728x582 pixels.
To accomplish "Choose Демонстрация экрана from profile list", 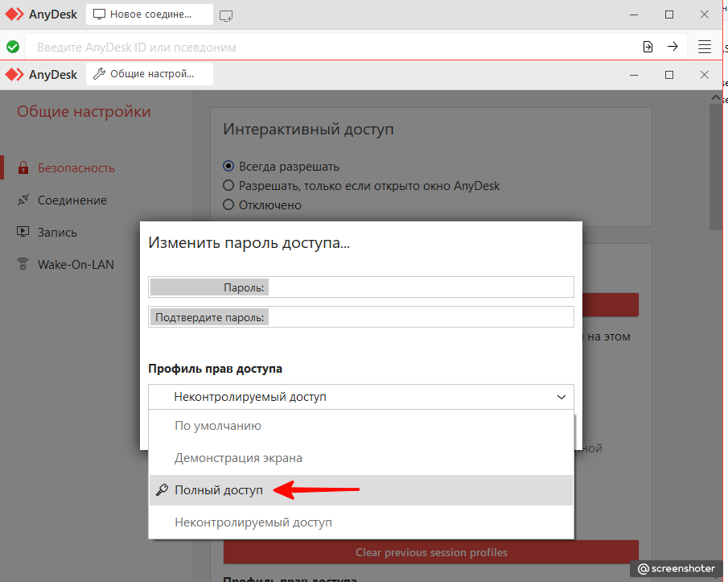I will click(x=360, y=458).
